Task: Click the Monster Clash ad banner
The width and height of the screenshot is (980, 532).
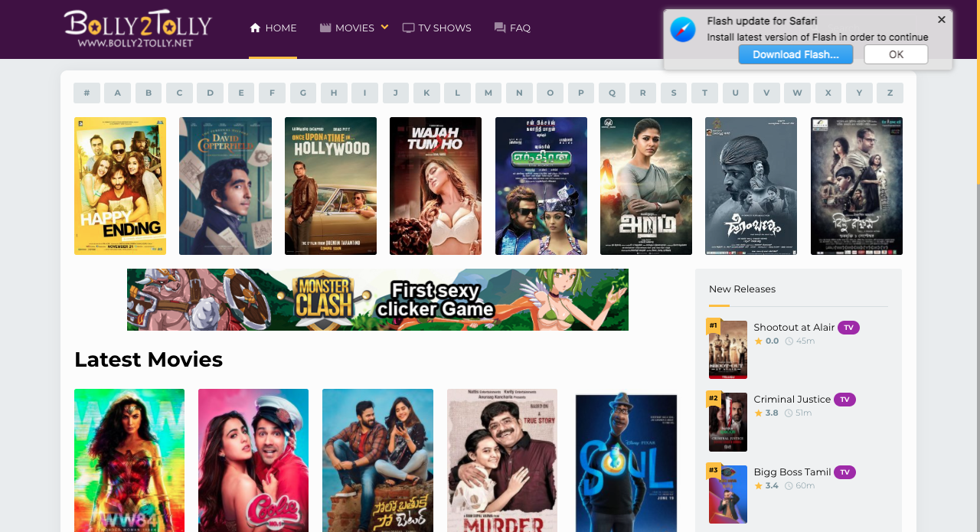Action: pyautogui.click(x=377, y=299)
